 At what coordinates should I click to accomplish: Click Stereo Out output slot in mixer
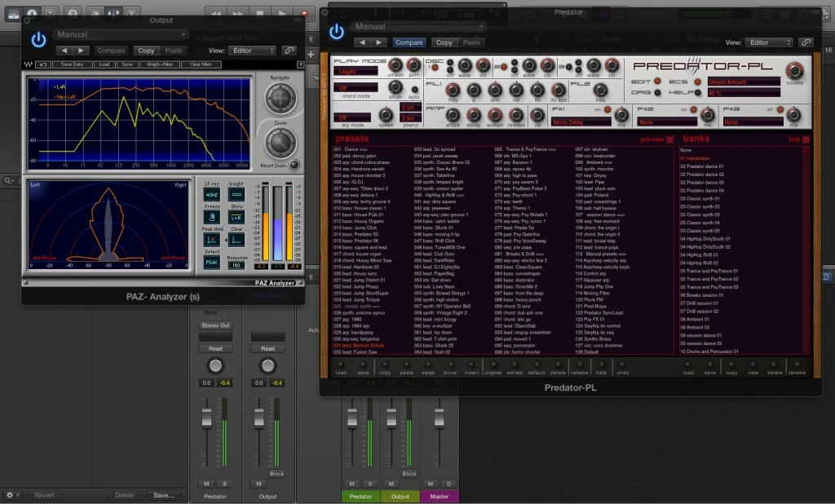(215, 325)
